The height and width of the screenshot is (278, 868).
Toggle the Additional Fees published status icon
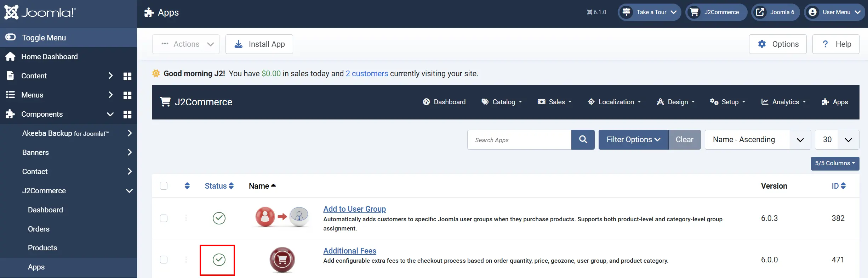(x=219, y=260)
